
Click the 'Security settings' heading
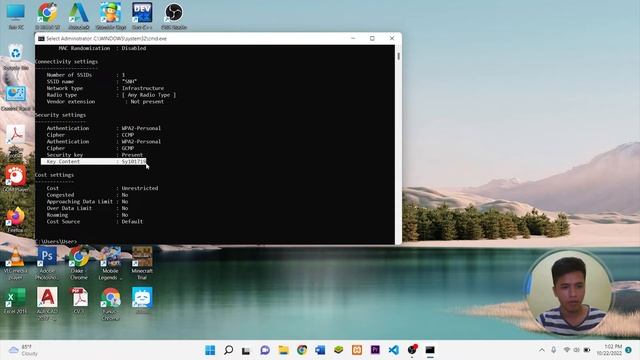pyautogui.click(x=60, y=115)
